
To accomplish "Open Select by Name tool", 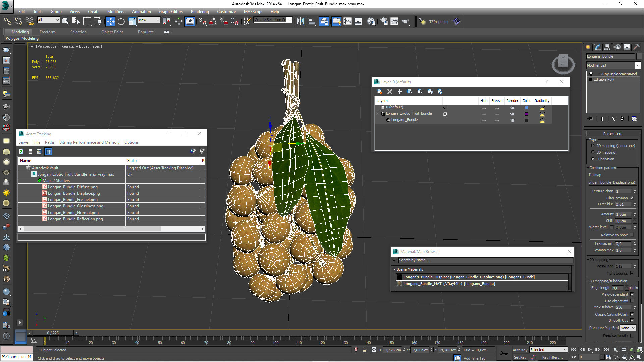I will click(x=76, y=21).
